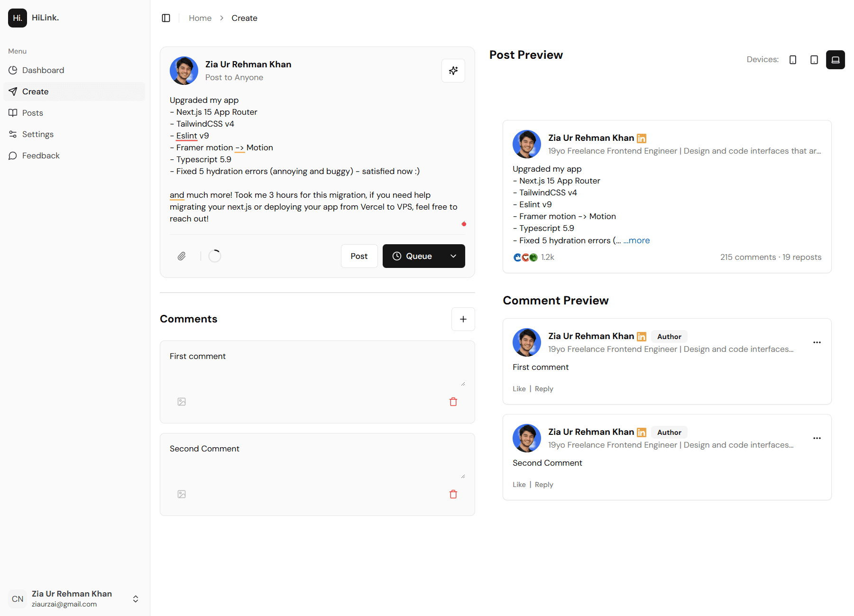Switch preview to mobile device

tap(792, 60)
